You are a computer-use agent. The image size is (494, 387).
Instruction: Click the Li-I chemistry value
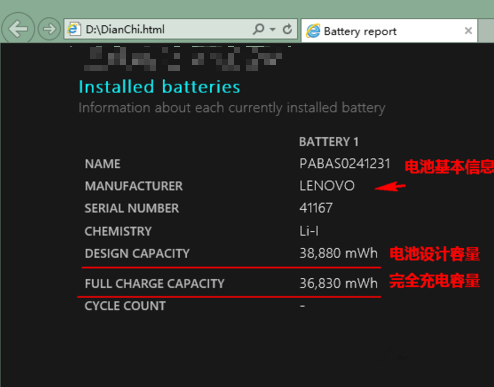[309, 231]
